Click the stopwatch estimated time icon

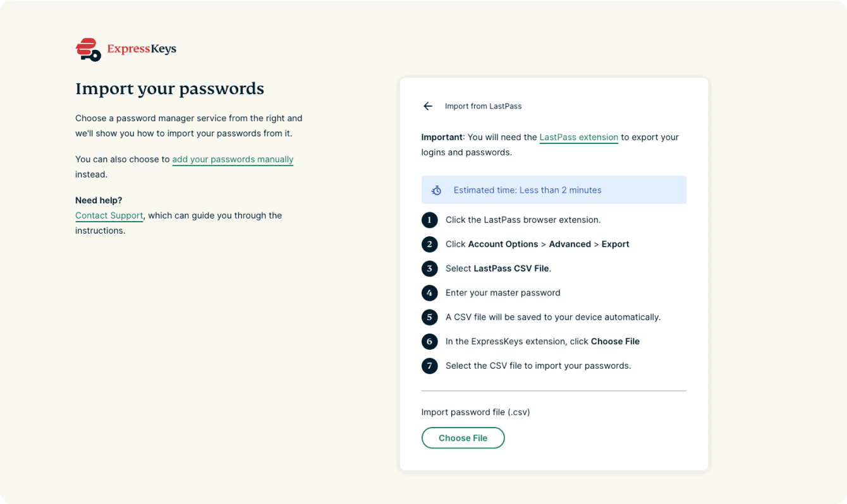pos(437,190)
